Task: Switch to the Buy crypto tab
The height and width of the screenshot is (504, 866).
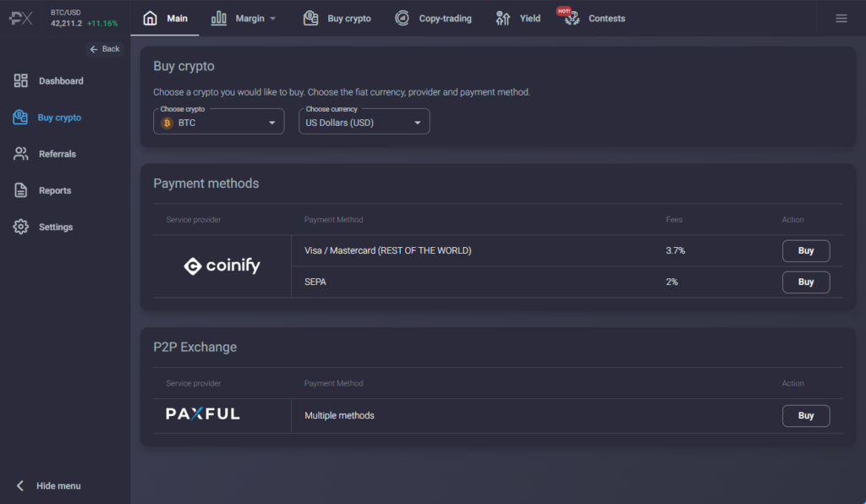Action: [x=337, y=17]
